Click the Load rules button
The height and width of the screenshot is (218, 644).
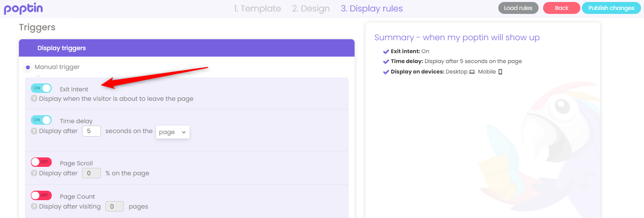click(518, 8)
